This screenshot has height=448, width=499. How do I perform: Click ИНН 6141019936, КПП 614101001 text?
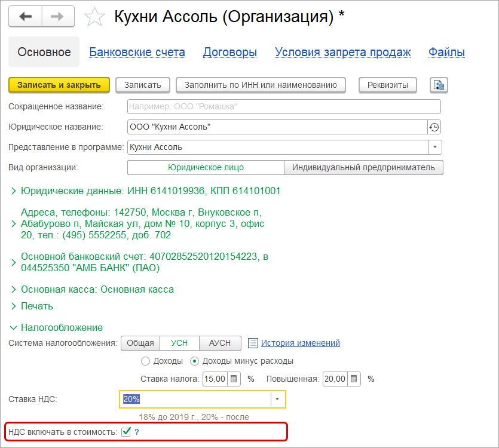click(x=204, y=191)
